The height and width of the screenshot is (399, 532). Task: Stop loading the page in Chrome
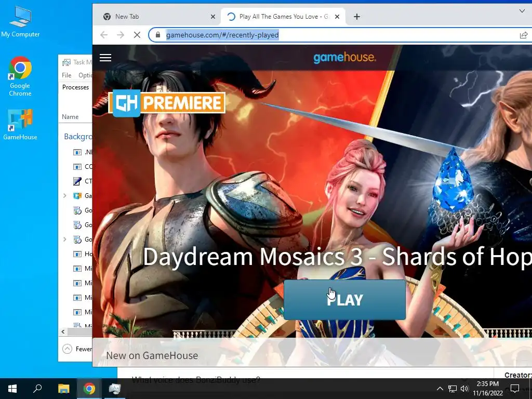[137, 35]
